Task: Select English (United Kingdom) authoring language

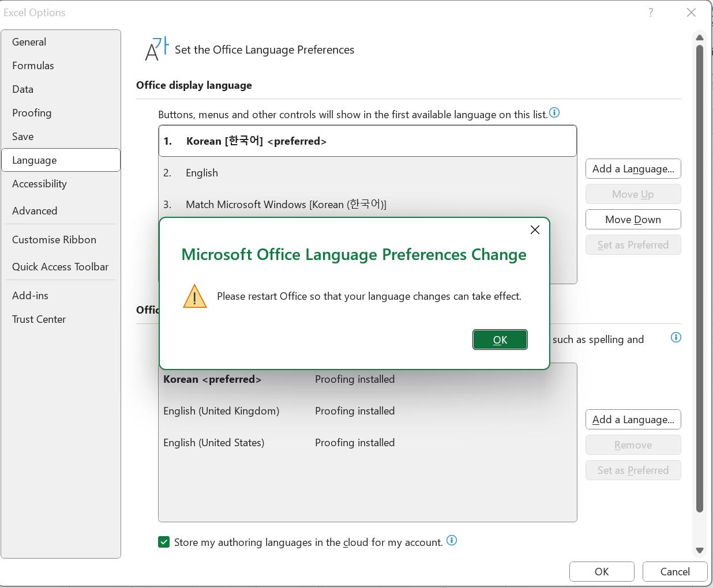Action: [367, 411]
